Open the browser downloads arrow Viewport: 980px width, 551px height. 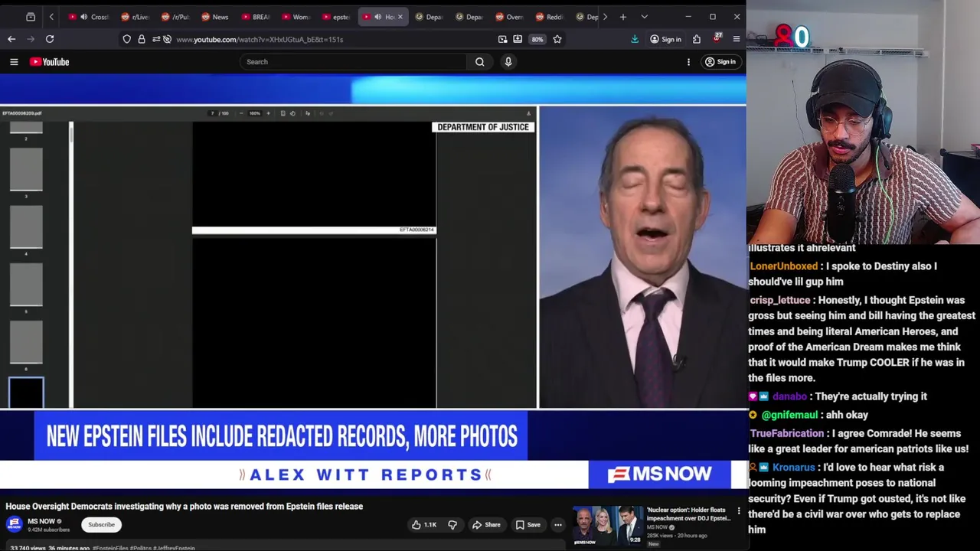[635, 39]
